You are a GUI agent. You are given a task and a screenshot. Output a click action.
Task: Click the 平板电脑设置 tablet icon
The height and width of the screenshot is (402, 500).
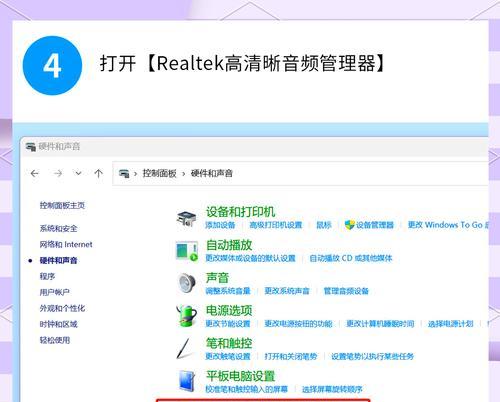[x=187, y=381]
